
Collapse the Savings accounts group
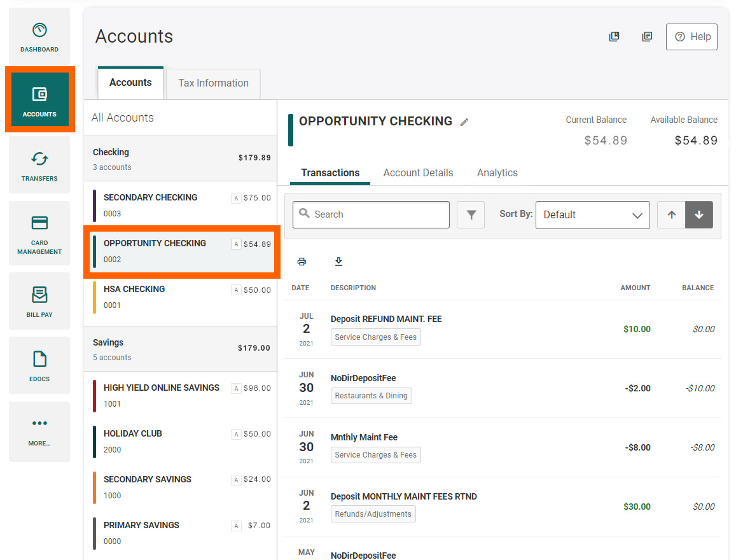(x=180, y=349)
